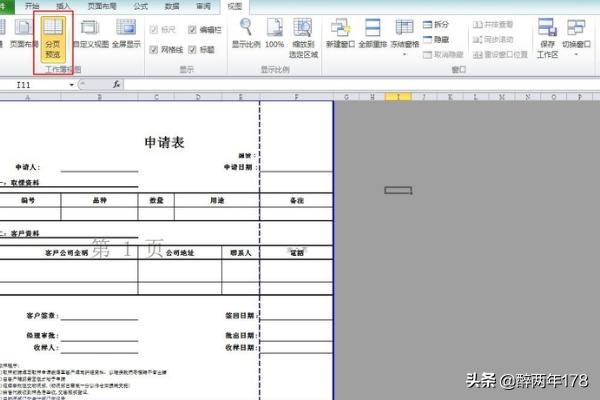The width and height of the screenshot is (600, 400).
Task: Click the 申请人 label cell
Action: (x=28, y=167)
